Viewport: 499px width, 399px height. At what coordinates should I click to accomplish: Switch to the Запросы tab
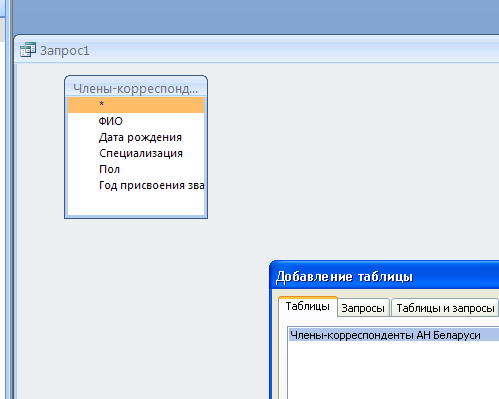363,308
